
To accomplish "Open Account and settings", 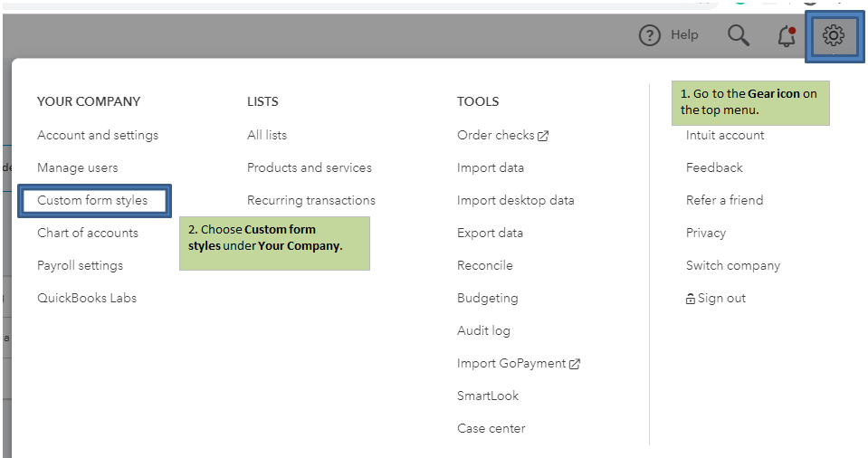I will pos(98,135).
